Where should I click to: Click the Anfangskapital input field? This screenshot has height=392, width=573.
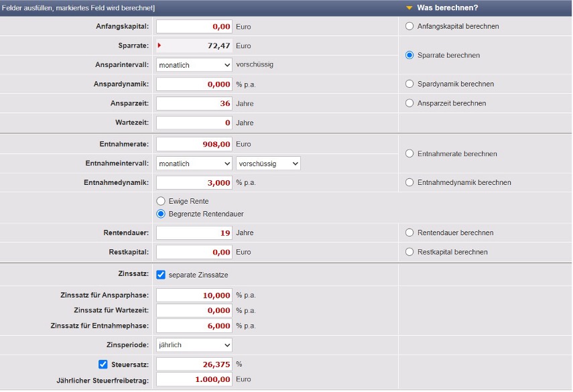click(x=194, y=27)
